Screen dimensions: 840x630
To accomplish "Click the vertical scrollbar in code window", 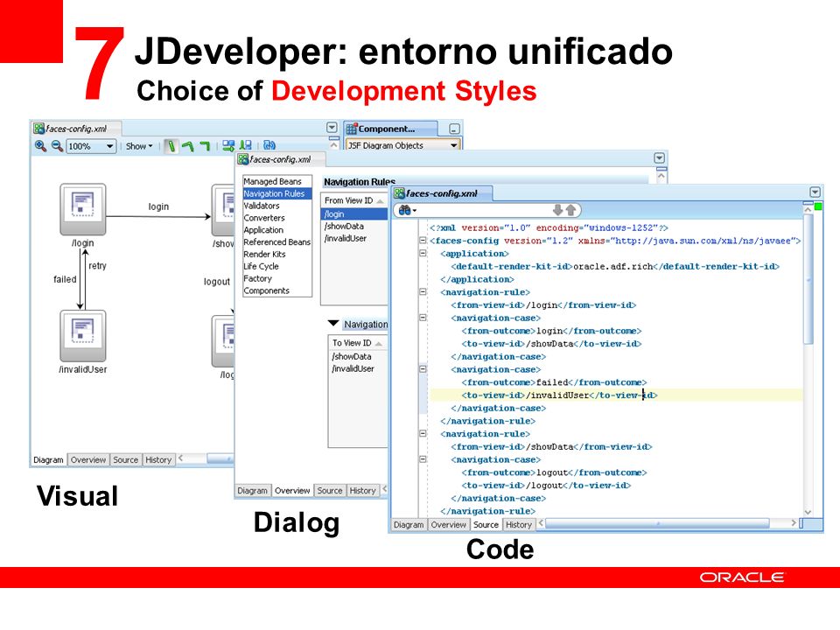I will point(808,278).
